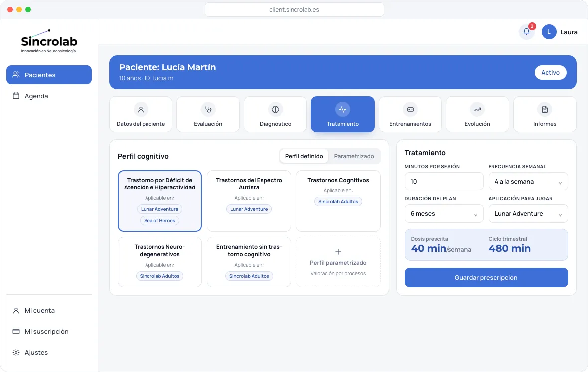Click the Tratamiento pulse icon

(343, 109)
